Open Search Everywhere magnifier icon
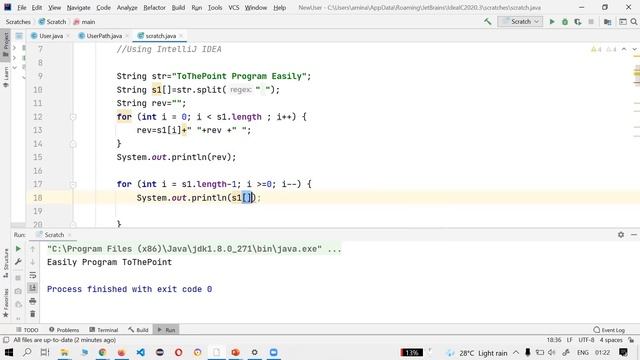The width and height of the screenshot is (640, 360). [x=634, y=22]
